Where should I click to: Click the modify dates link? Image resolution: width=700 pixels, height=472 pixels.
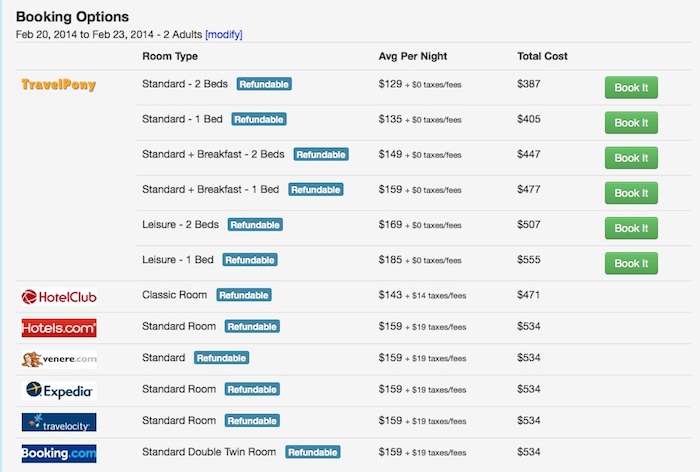[x=224, y=34]
